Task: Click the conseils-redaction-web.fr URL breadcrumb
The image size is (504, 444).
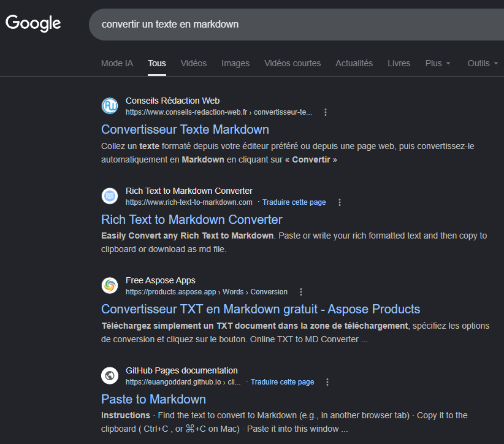Action: coord(218,112)
